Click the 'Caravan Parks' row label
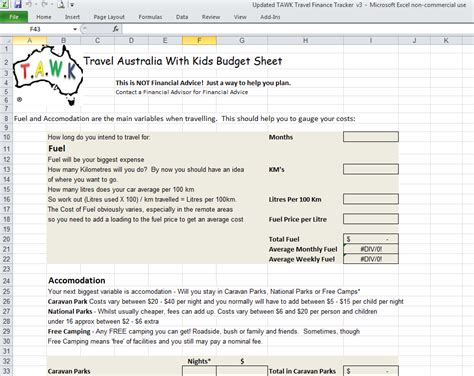474x376 pixels. click(x=69, y=371)
